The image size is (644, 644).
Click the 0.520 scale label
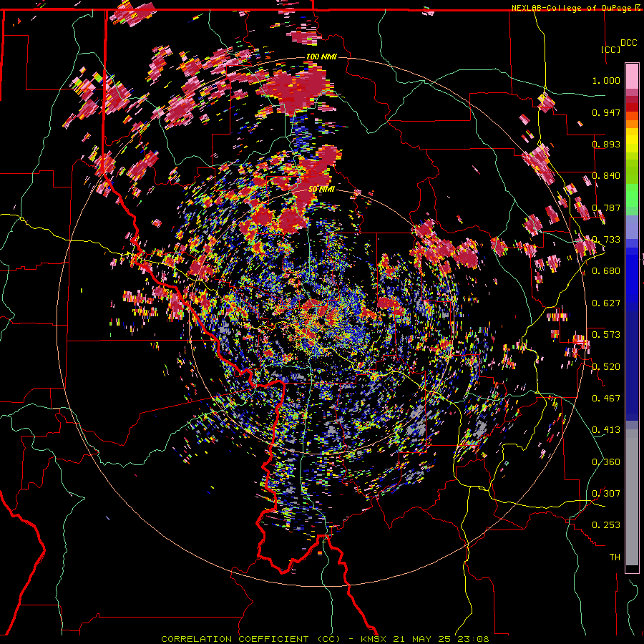pyautogui.click(x=606, y=367)
